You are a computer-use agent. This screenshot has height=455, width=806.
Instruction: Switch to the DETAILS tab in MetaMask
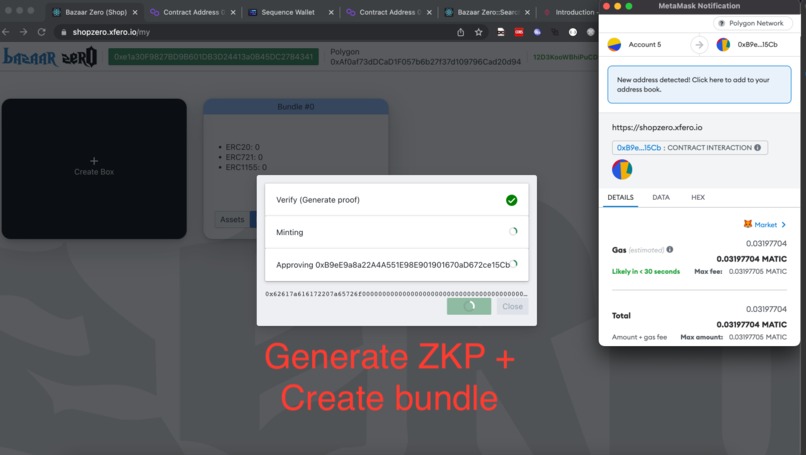tap(620, 197)
